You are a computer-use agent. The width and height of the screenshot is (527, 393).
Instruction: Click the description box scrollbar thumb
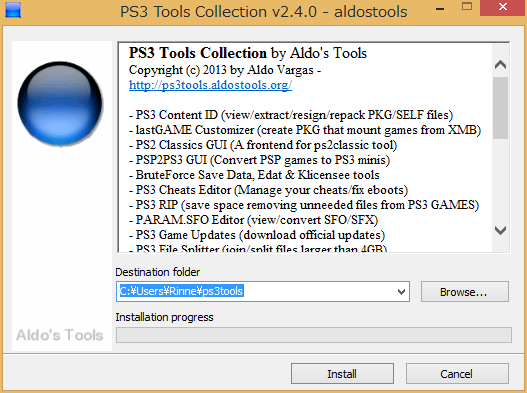point(500,108)
